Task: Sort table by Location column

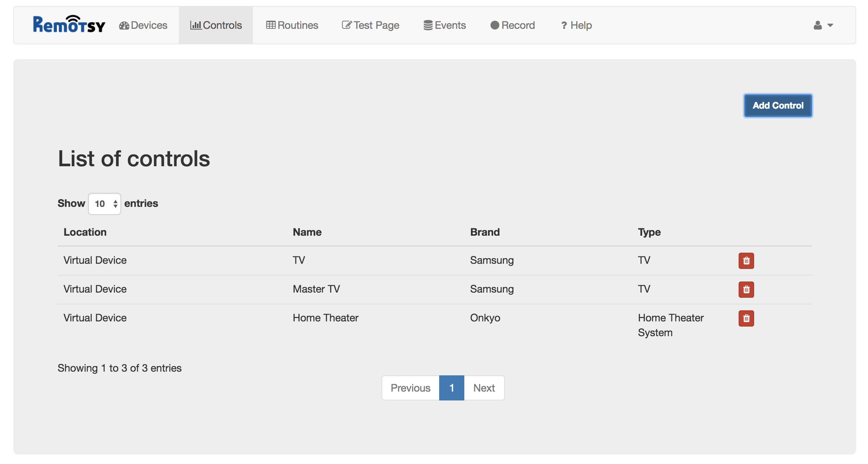Action: (85, 232)
